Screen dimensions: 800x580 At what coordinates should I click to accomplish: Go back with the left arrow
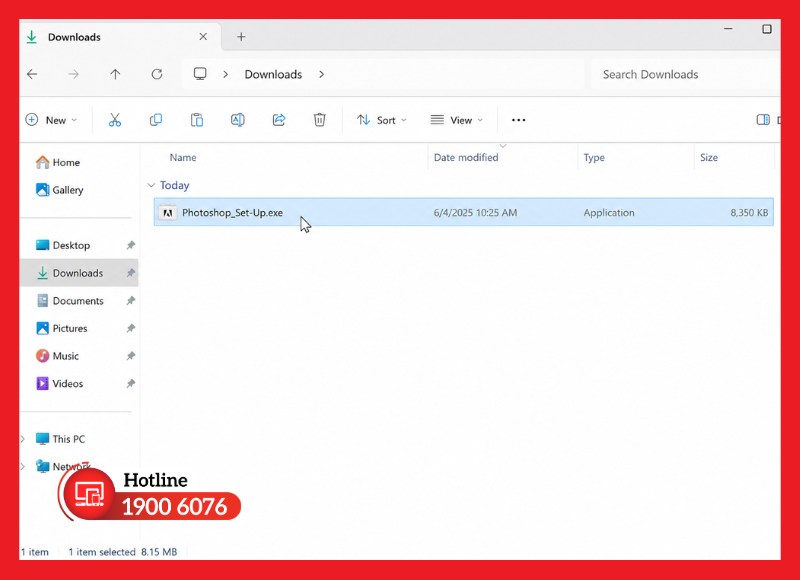click(x=32, y=74)
